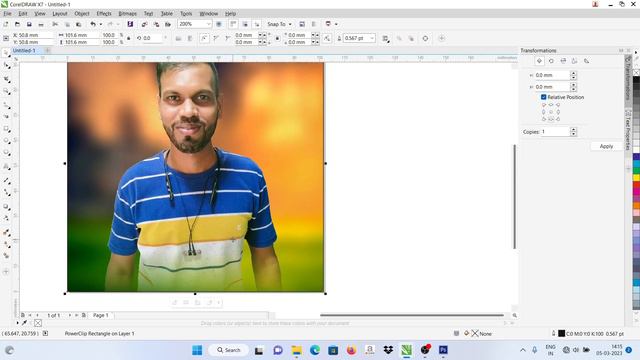Click the taskbar Search box
This screenshot has height=360, width=640.
pyautogui.click(x=229, y=350)
